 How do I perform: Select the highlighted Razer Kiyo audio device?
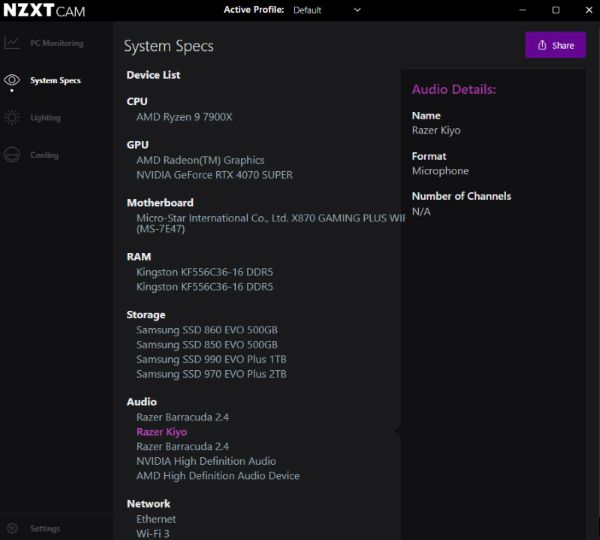pyautogui.click(x=161, y=432)
